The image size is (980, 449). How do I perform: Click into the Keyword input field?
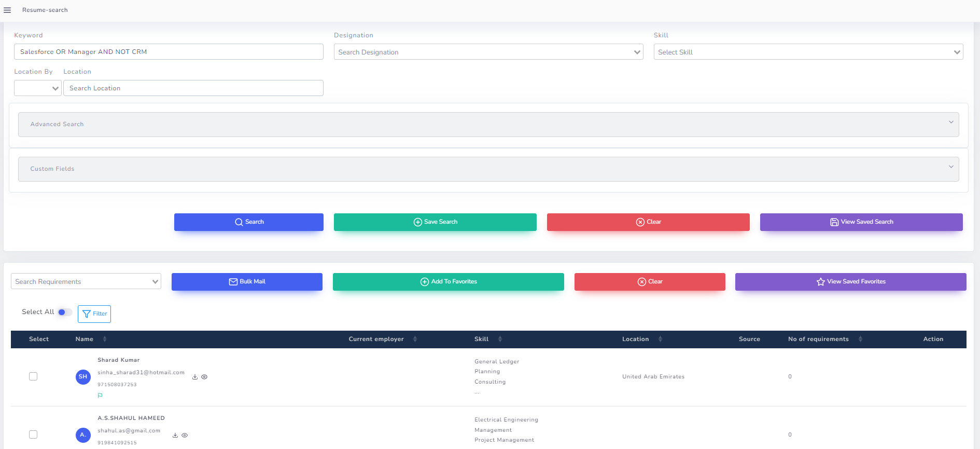coord(169,52)
